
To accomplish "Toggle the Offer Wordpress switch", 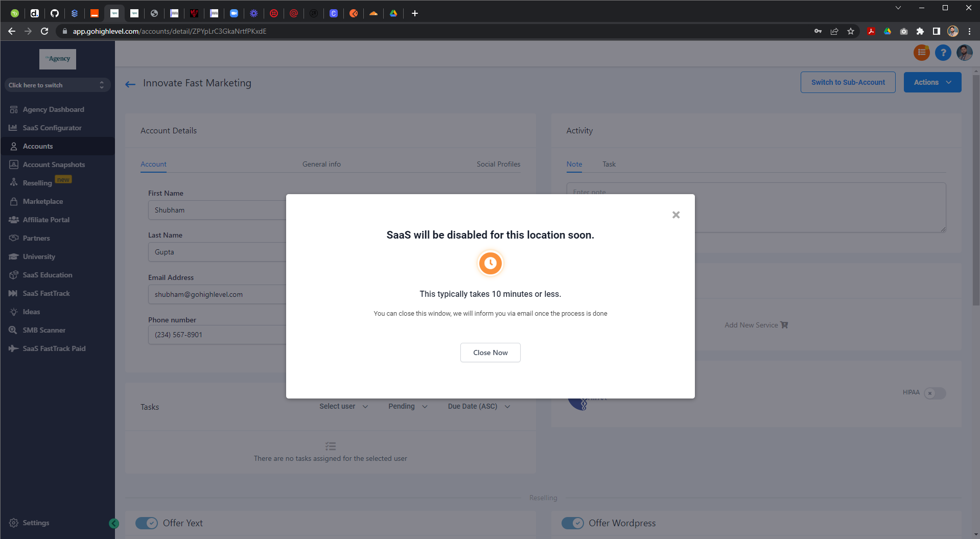I will point(572,523).
